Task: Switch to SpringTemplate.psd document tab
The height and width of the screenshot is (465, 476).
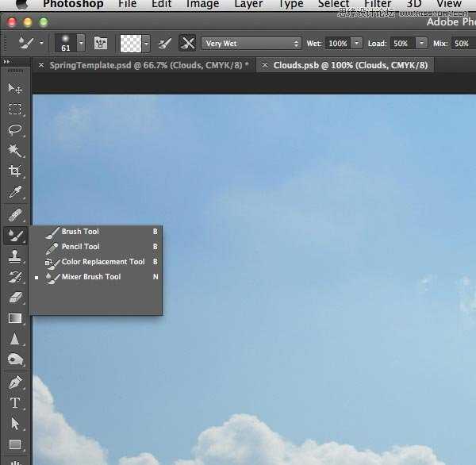Action: tap(148, 65)
